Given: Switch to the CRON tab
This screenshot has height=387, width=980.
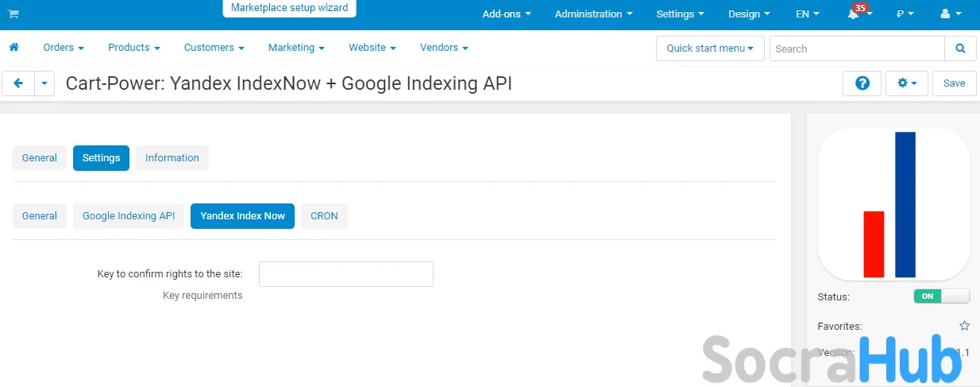Looking at the screenshot, I should 324,216.
